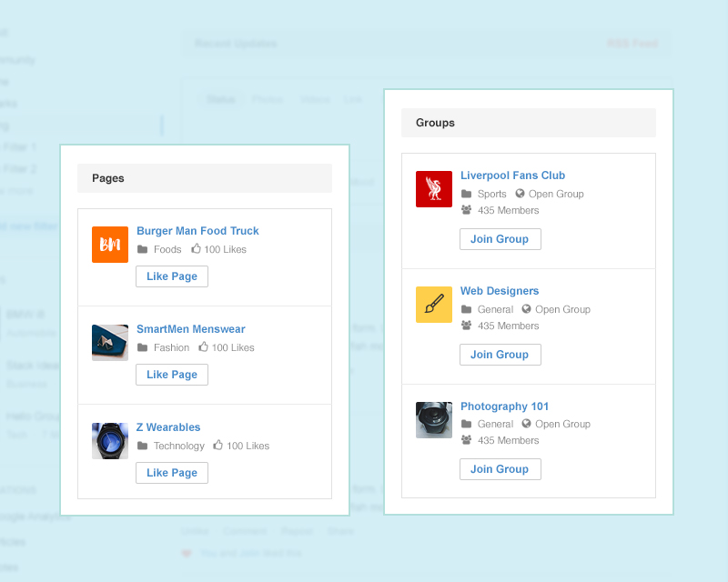Join the Web Designers group
Screen dimensions: 728x582
[500, 355]
